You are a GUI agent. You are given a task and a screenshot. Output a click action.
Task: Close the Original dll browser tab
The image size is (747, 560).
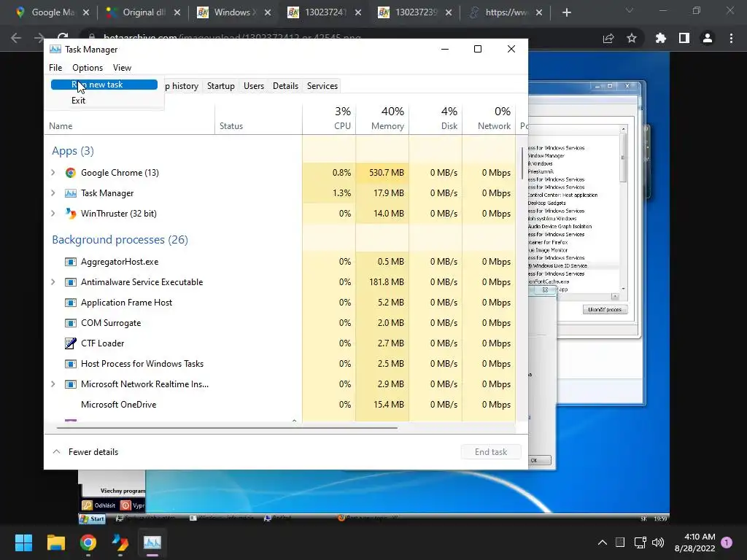177,12
